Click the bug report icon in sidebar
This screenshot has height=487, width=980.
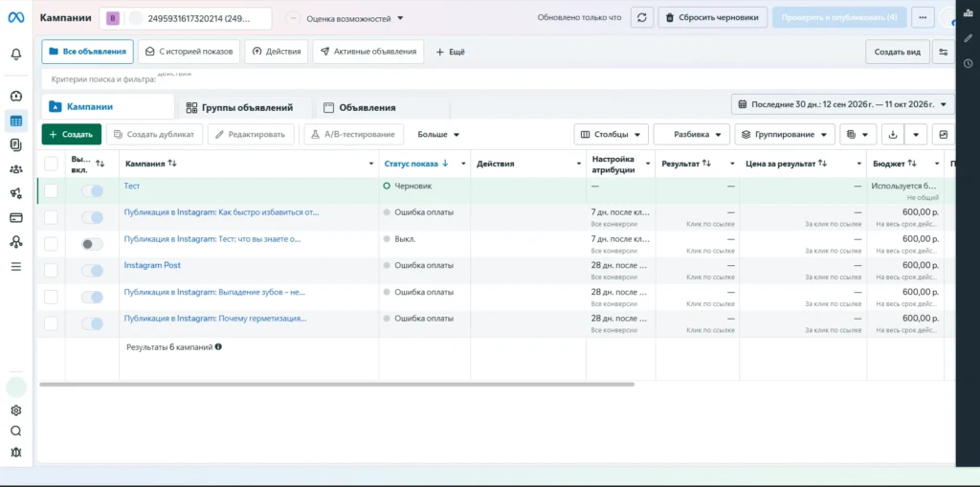(x=16, y=452)
